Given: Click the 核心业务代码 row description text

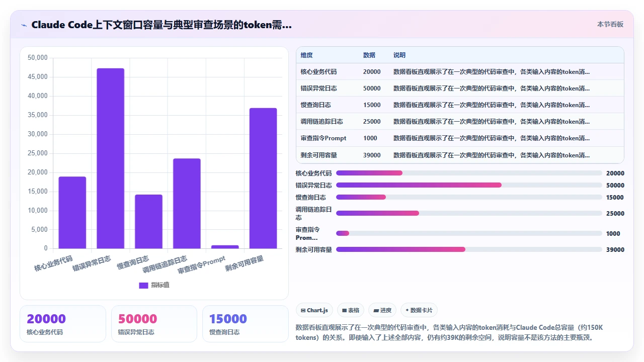Looking at the screenshot, I should click(492, 72).
